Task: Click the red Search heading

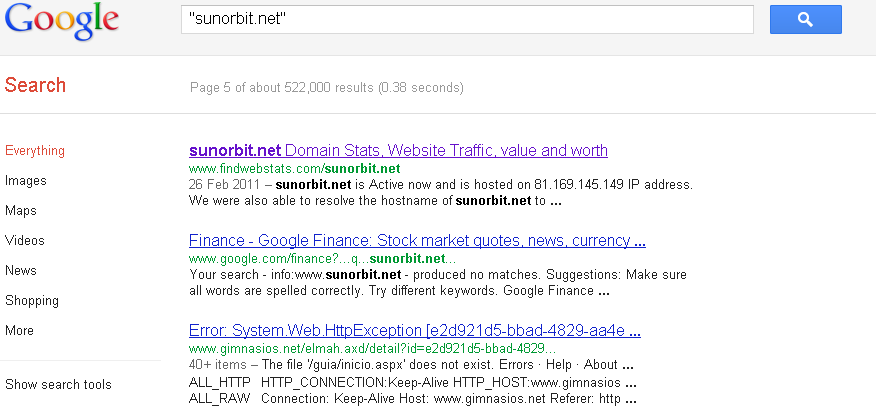Action: point(35,85)
